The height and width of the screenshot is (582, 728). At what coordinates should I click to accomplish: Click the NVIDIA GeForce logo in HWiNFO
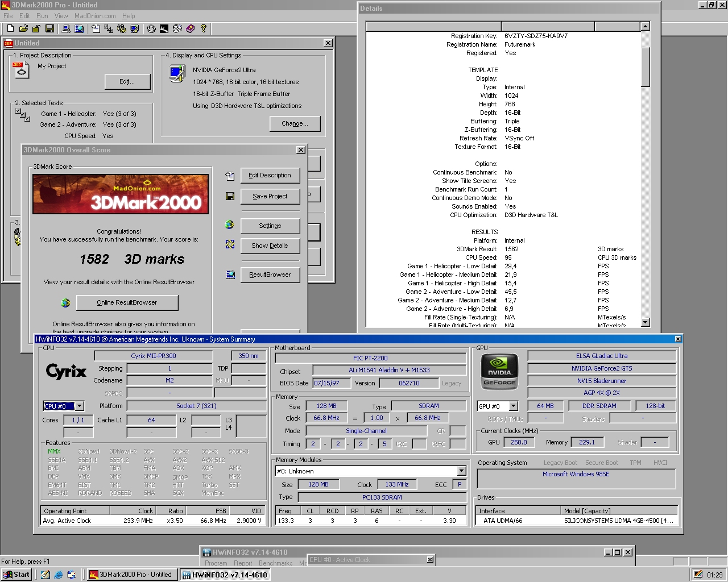pyautogui.click(x=499, y=371)
